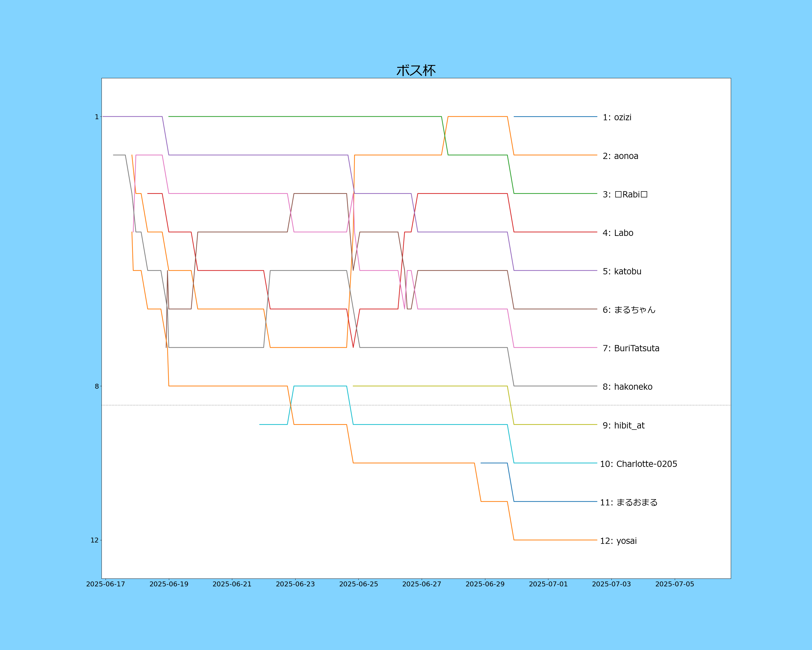Click the '1: ozizi' rank label
Viewport: 812px width, 650px height.
coord(617,117)
